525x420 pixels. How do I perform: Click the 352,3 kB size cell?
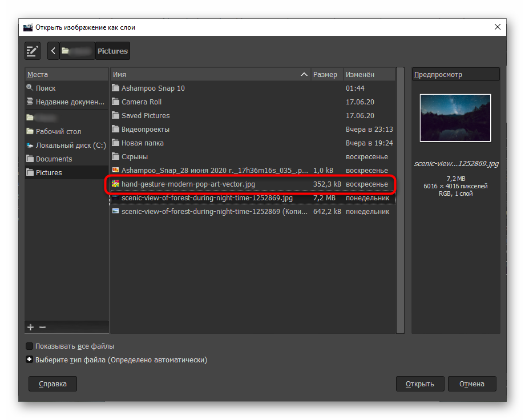click(x=327, y=184)
